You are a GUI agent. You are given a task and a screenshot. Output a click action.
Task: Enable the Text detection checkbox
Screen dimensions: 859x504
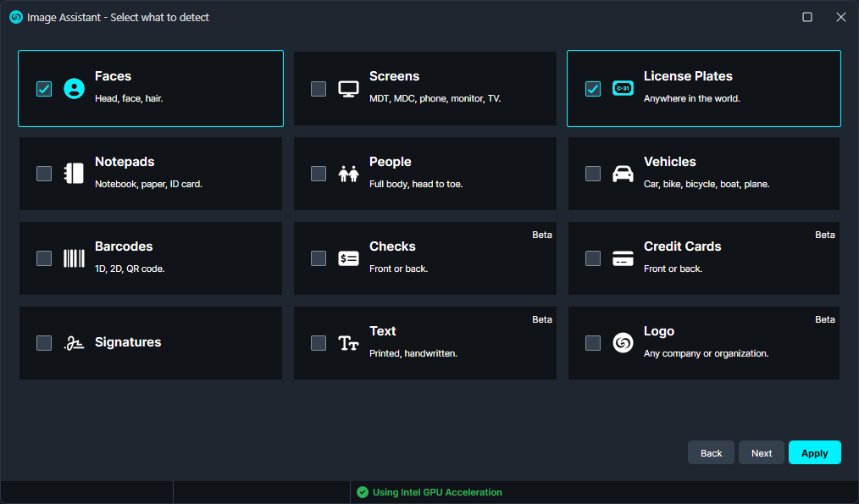click(319, 343)
